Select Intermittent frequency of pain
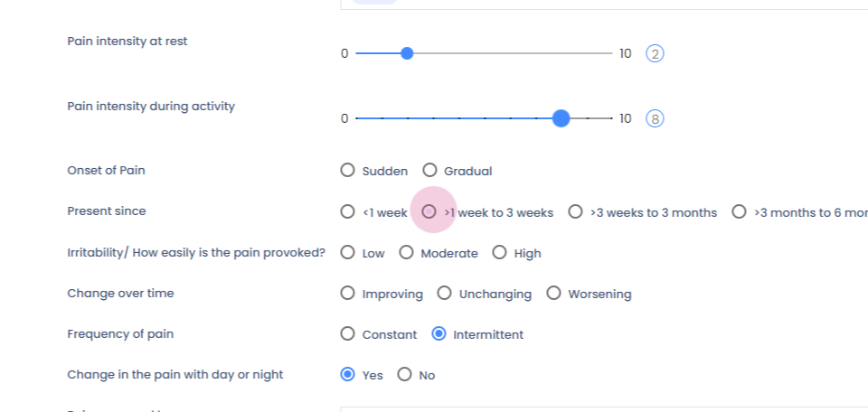 [439, 333]
